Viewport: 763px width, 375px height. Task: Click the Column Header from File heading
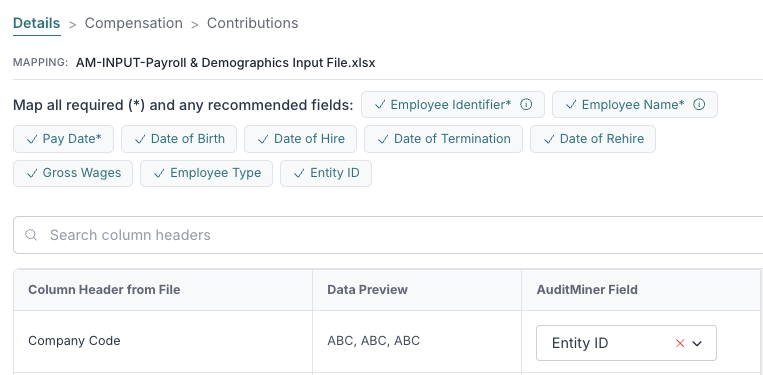coord(104,290)
